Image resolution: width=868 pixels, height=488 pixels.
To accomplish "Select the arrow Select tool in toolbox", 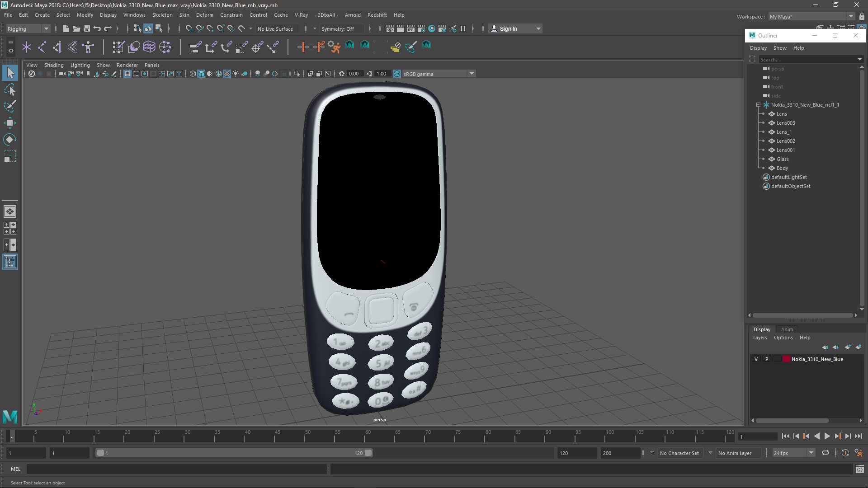I will 10,73.
